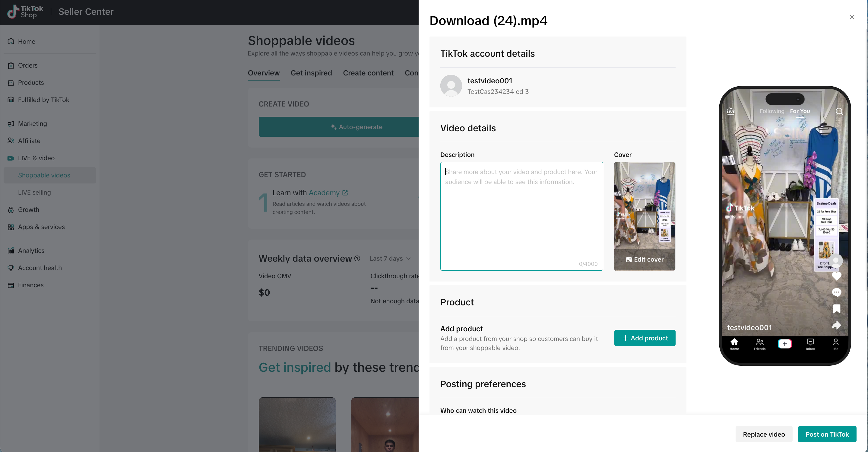
Task: Click the Home sidebar icon
Action: coord(11,41)
